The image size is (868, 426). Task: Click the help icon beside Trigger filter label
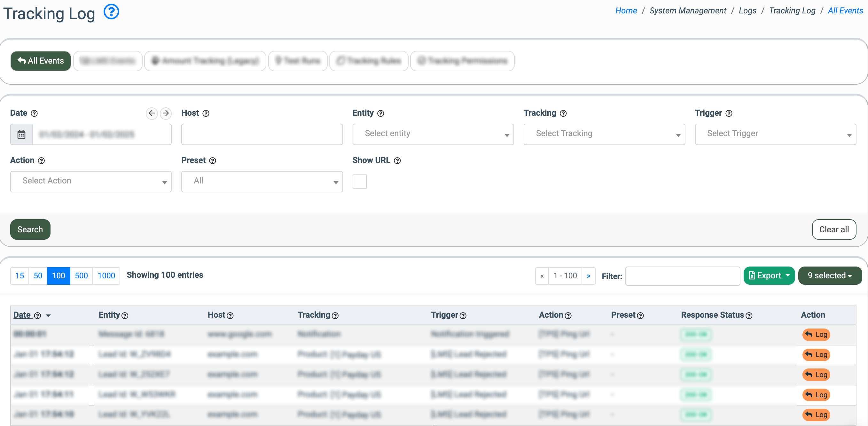(x=729, y=113)
